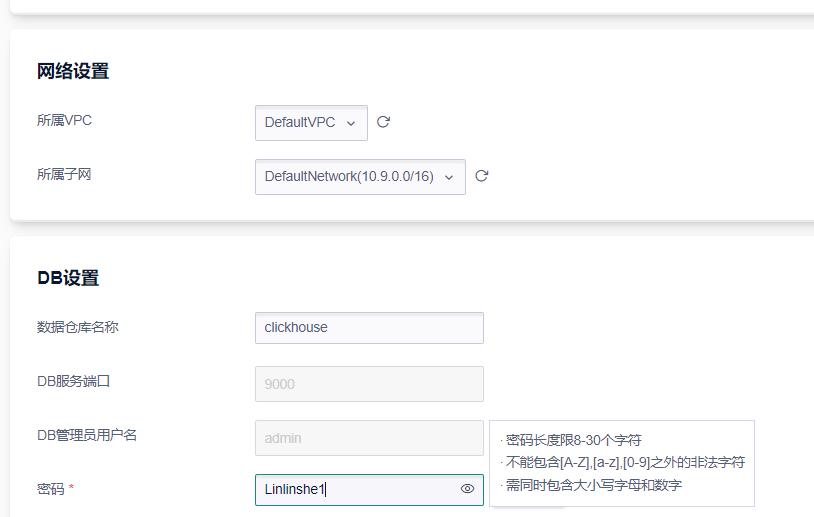Click the 所属子网 label
Screen dimensions: 814x517
click(64, 174)
